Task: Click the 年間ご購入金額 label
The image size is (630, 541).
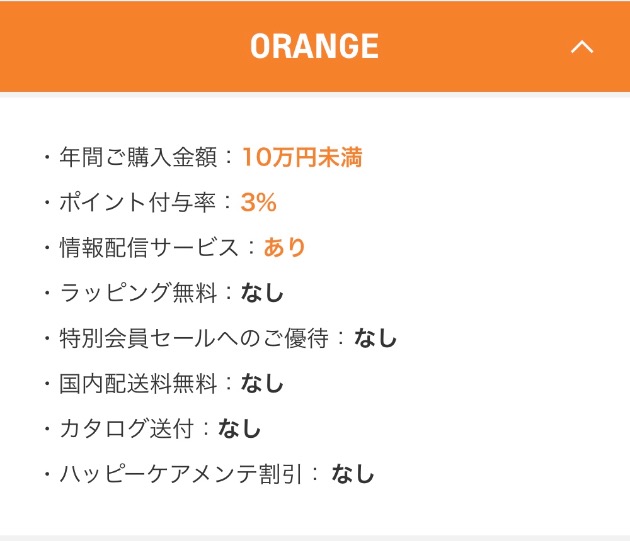Action: click(x=138, y=157)
